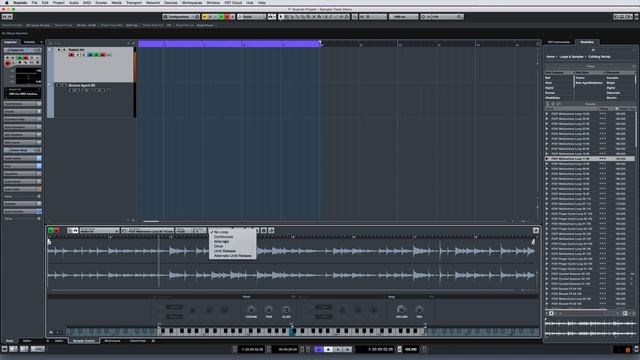This screenshot has width=640, height=360.
Task: Open the lower zone setup gear icon
Action: tap(153, 341)
